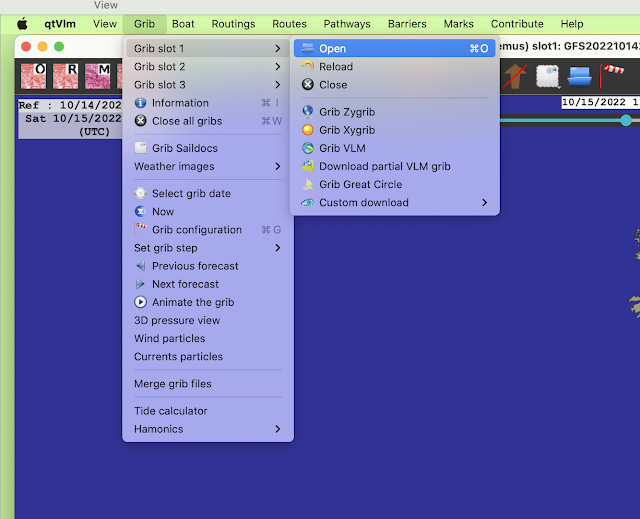Click the Animate the grib play icon
Screen dimensions: 640x519
[140, 302]
